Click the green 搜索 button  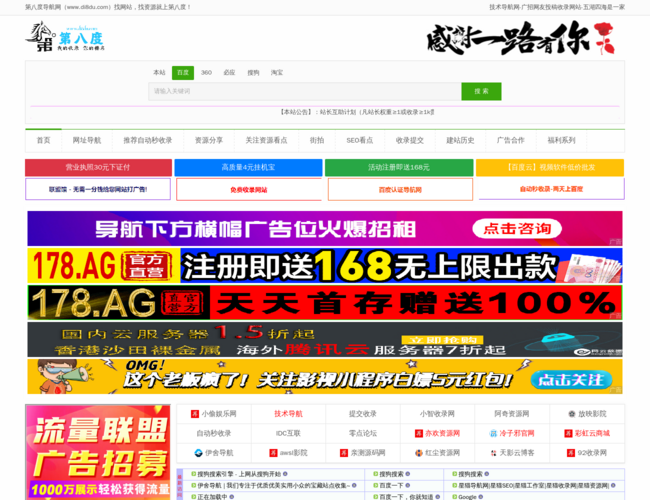pyautogui.click(x=481, y=91)
